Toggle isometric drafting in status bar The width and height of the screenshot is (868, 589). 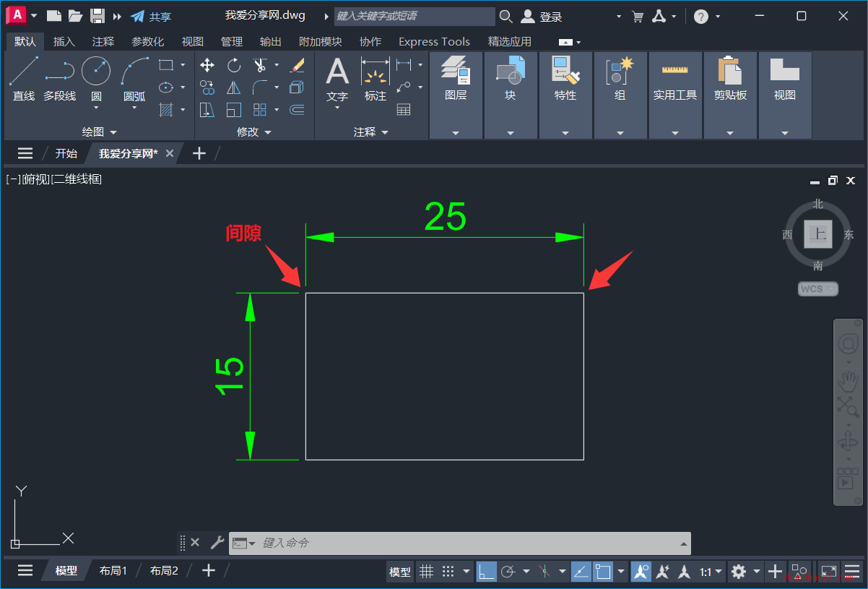click(x=544, y=572)
